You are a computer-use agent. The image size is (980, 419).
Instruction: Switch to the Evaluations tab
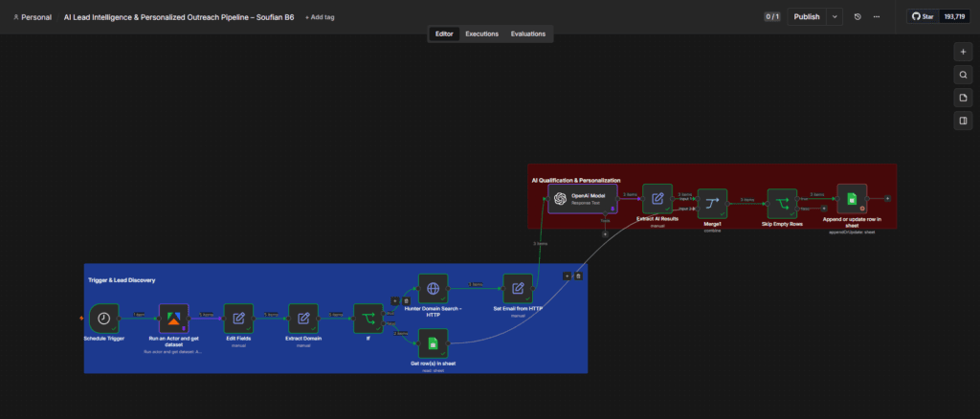pyautogui.click(x=528, y=33)
